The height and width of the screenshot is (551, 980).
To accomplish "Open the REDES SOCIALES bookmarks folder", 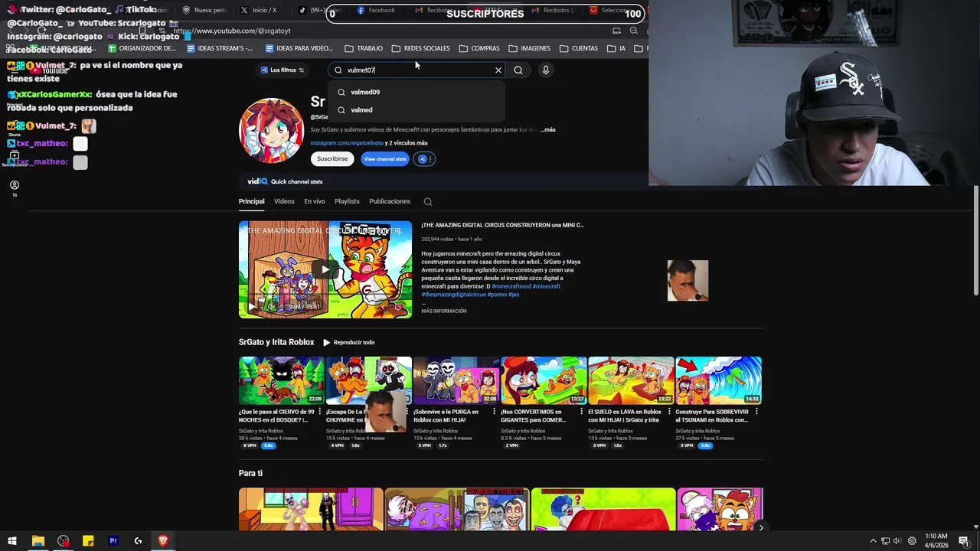I will [x=420, y=48].
